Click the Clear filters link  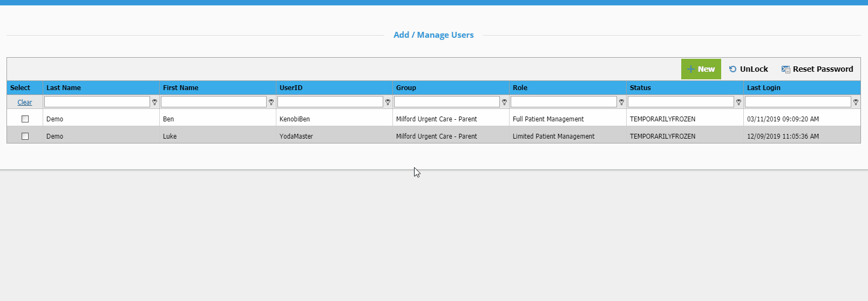click(x=25, y=102)
